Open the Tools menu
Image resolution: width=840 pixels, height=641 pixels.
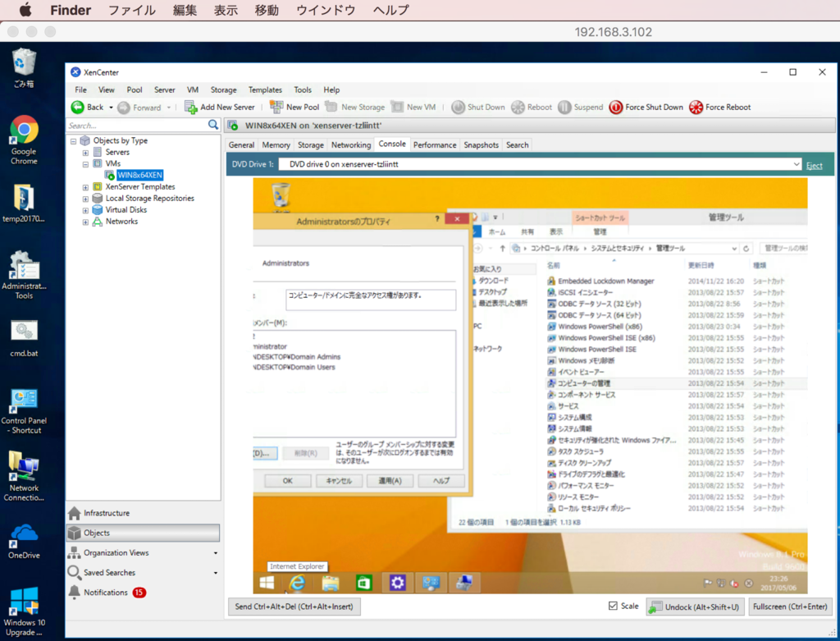point(302,90)
